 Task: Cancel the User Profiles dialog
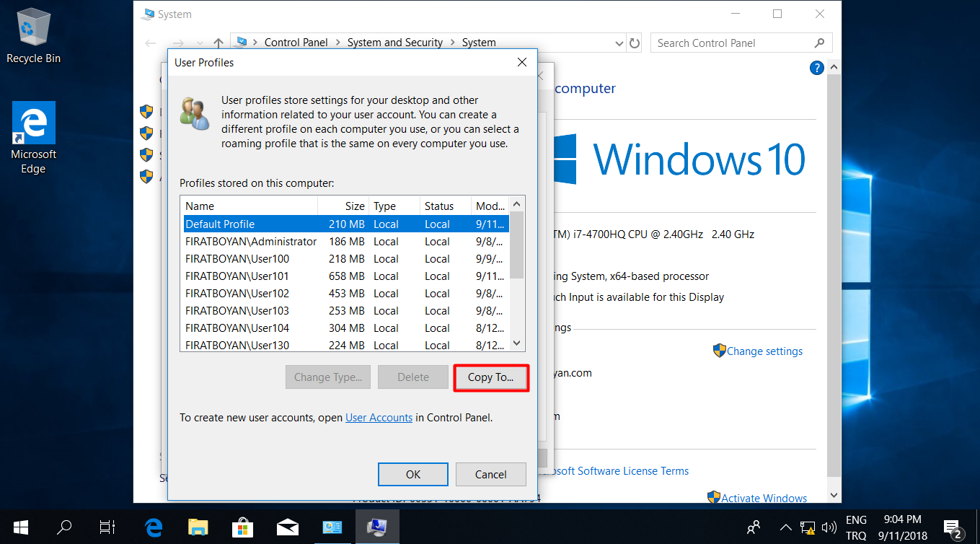click(x=490, y=474)
